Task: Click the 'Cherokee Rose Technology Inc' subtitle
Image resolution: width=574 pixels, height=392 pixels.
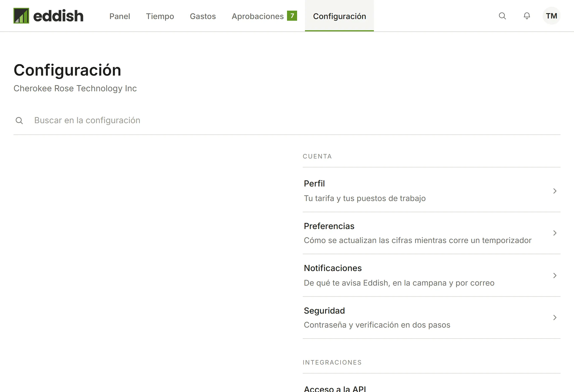Action: pos(75,88)
